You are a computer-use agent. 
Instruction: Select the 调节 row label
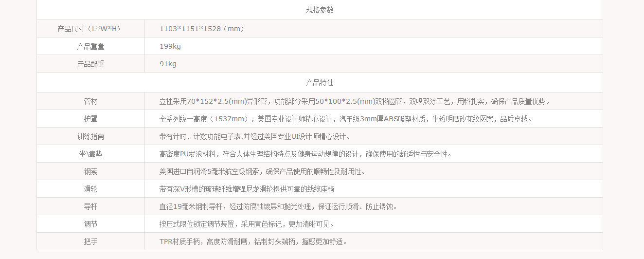(90, 224)
